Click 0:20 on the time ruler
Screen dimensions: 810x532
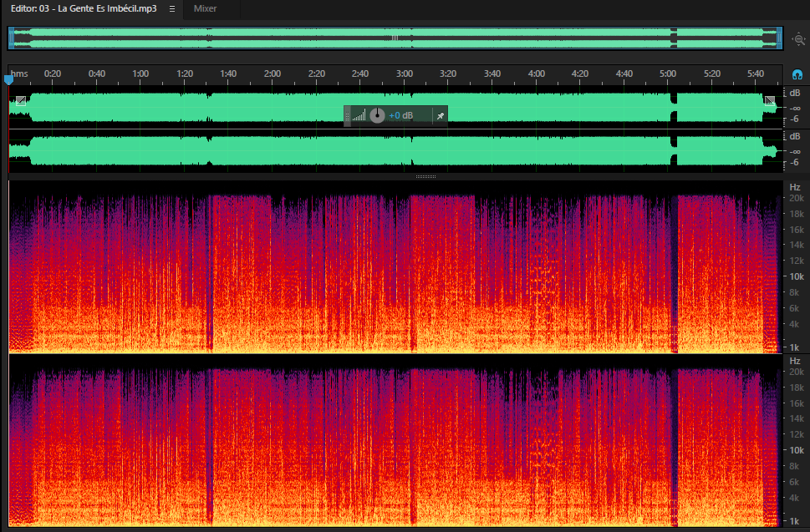pos(52,73)
